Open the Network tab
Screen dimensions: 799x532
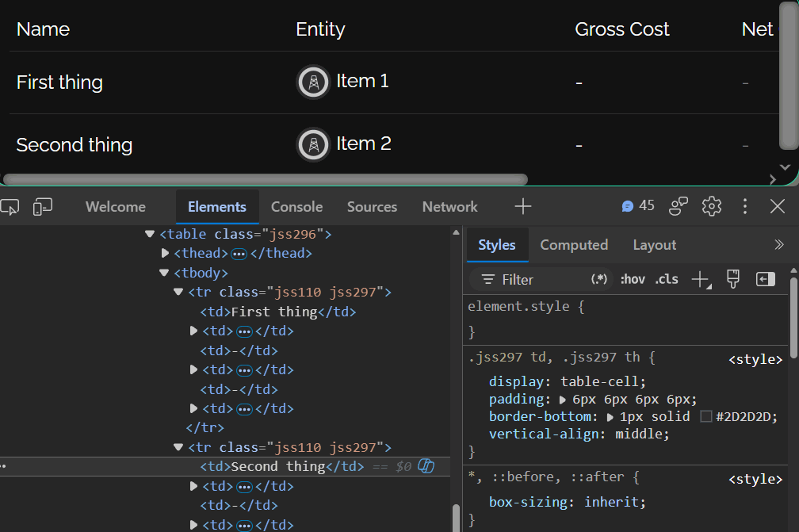click(x=450, y=207)
